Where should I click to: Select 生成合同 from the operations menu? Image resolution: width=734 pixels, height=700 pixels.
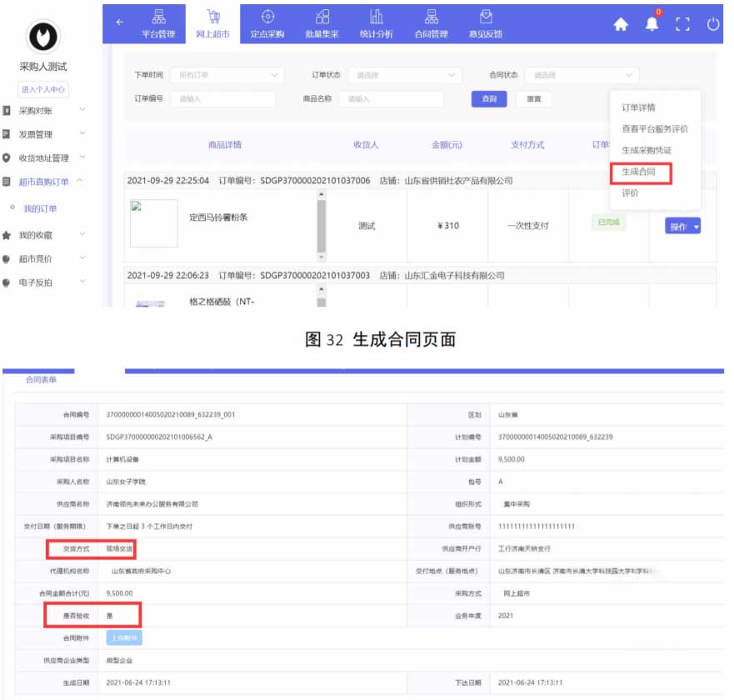coord(639,172)
